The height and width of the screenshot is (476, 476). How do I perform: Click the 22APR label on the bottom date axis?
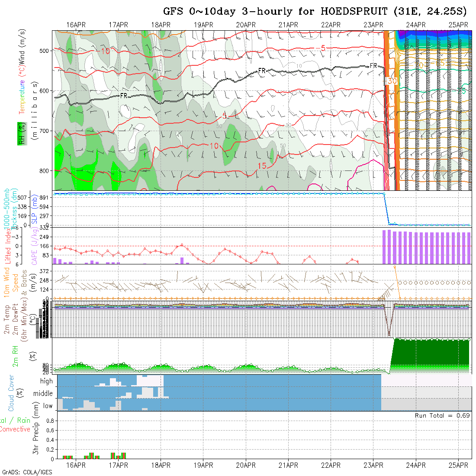tap(331, 465)
